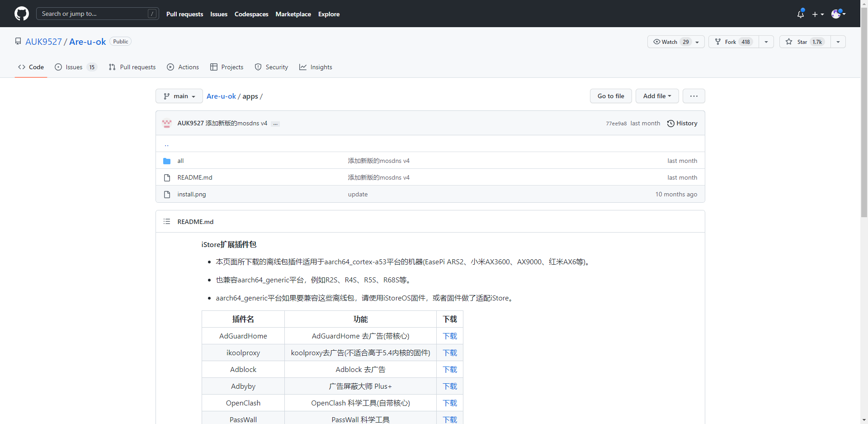Open the Projects tab
868x424 pixels.
226,67
